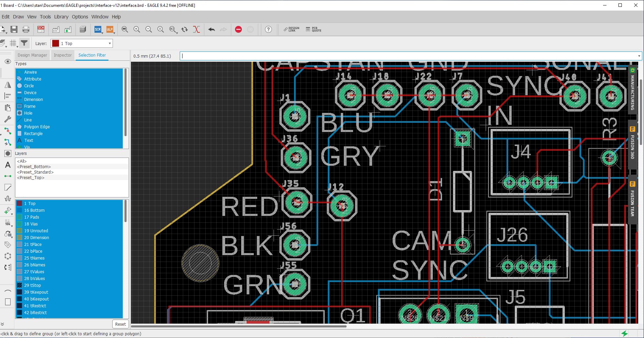Toggle the Polygon Edge type selection
Viewport: 644px width, 338px height.
pyautogui.click(x=69, y=127)
